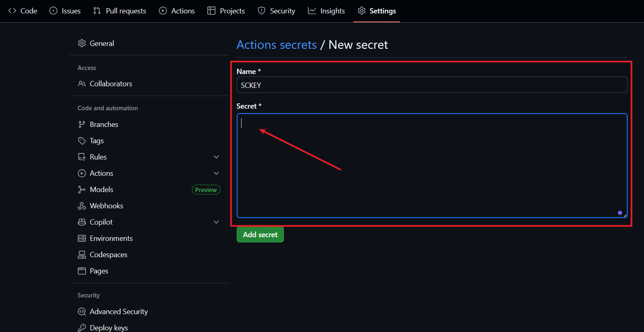644x332 pixels.
Task: Click the Deploy keys key icon
Action: (x=82, y=328)
